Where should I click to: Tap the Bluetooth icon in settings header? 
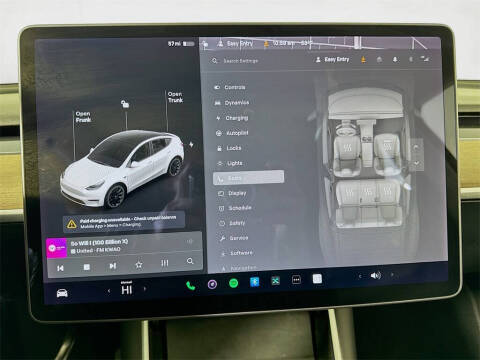411,59
